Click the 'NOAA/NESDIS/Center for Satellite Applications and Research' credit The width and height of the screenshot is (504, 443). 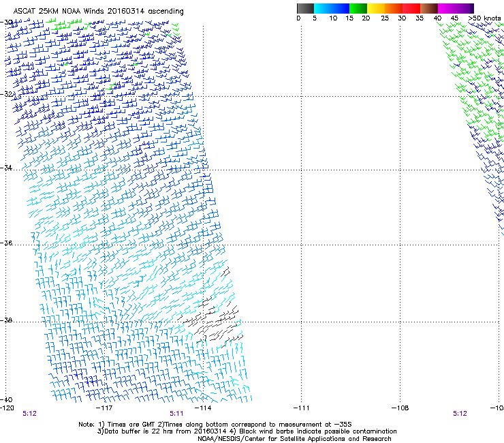(294, 439)
